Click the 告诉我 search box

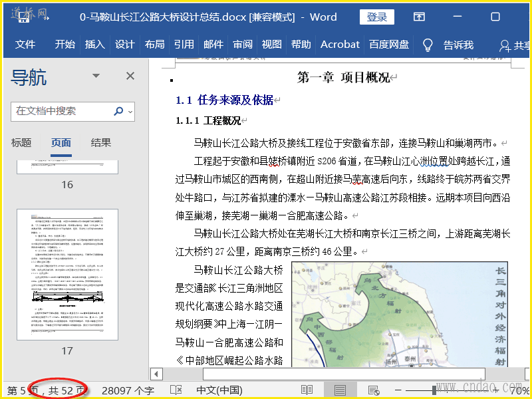(458, 45)
